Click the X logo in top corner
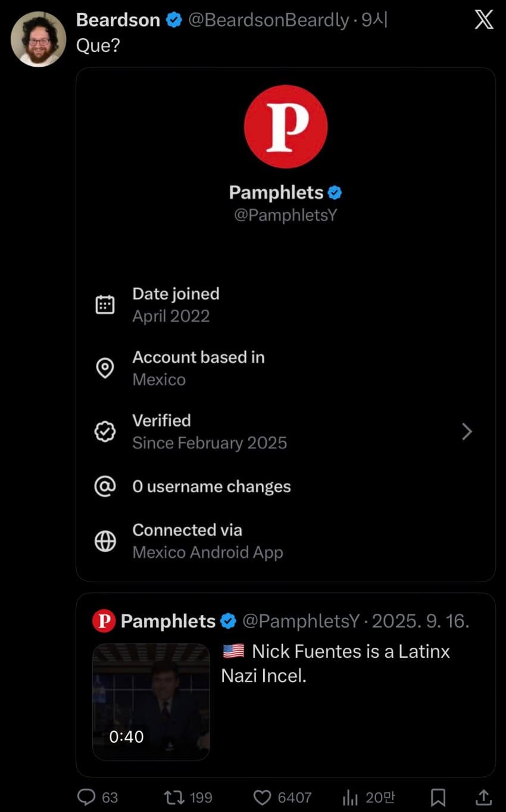 coord(483,20)
